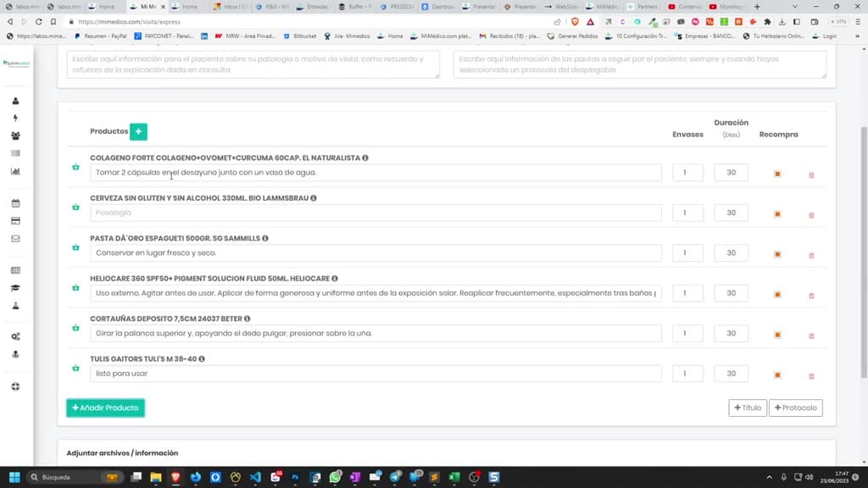Open the lifebuoy help icon in sidebar
Image resolution: width=868 pixels, height=488 pixels.
[x=15, y=386]
